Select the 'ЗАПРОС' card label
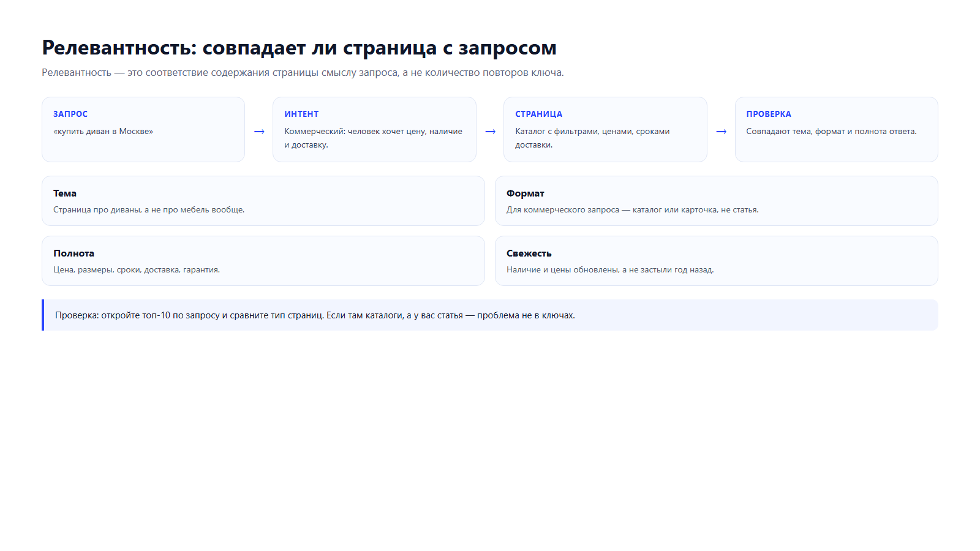Viewport: 980px width, 551px height. tap(70, 114)
